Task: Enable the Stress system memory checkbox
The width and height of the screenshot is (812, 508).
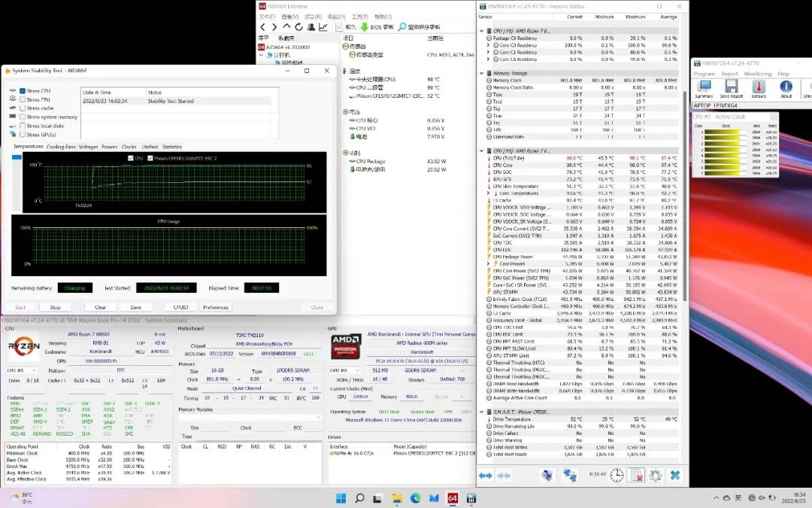Action: coord(23,117)
